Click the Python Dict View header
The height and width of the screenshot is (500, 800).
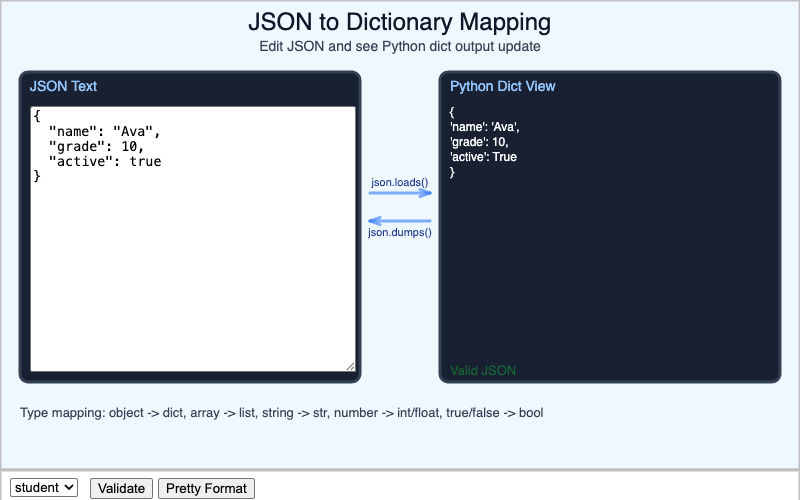(x=502, y=86)
